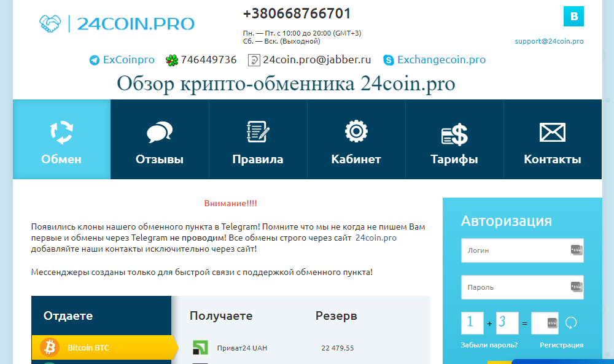Focus the captcha answer field
The image size is (614, 364).
click(x=545, y=323)
